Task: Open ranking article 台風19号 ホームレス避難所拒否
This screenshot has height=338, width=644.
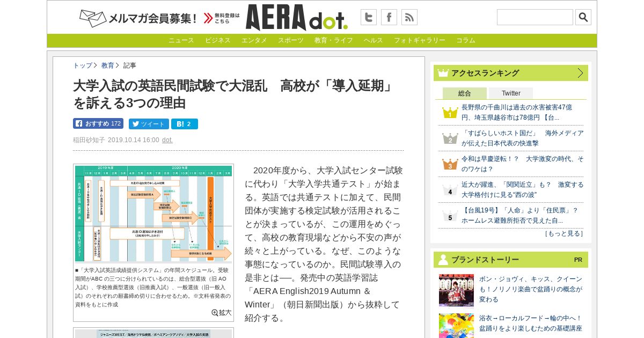Action: pyautogui.click(x=519, y=215)
